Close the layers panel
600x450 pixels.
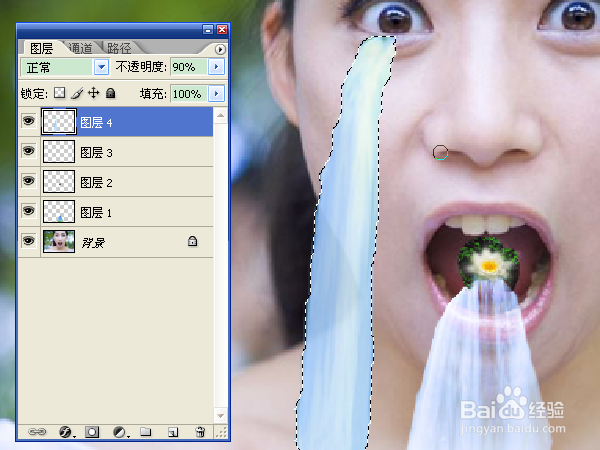(x=222, y=29)
